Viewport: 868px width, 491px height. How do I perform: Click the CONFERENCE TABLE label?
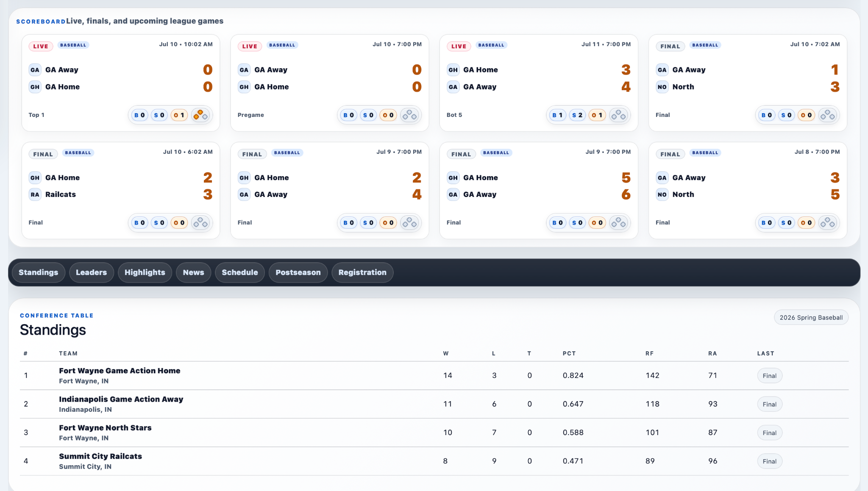(57, 316)
